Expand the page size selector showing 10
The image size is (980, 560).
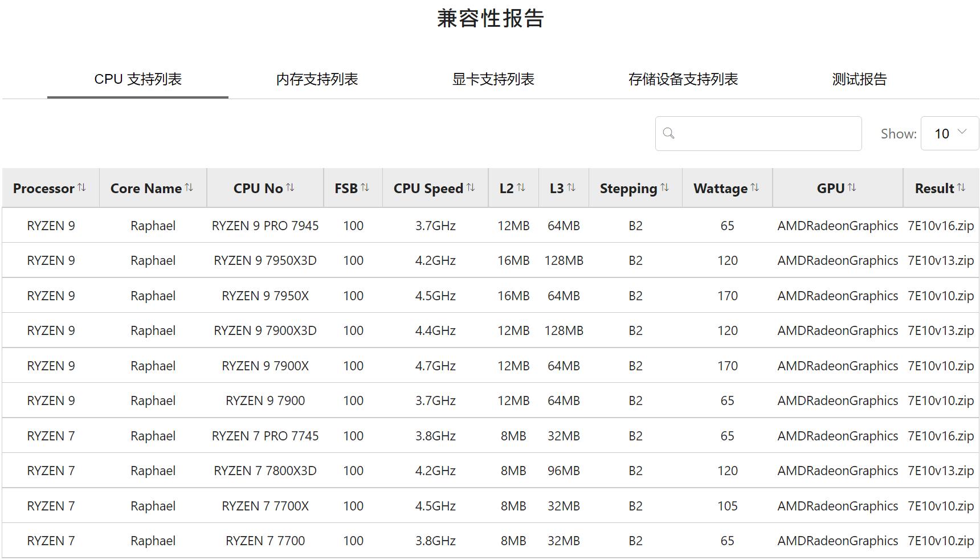(x=949, y=133)
